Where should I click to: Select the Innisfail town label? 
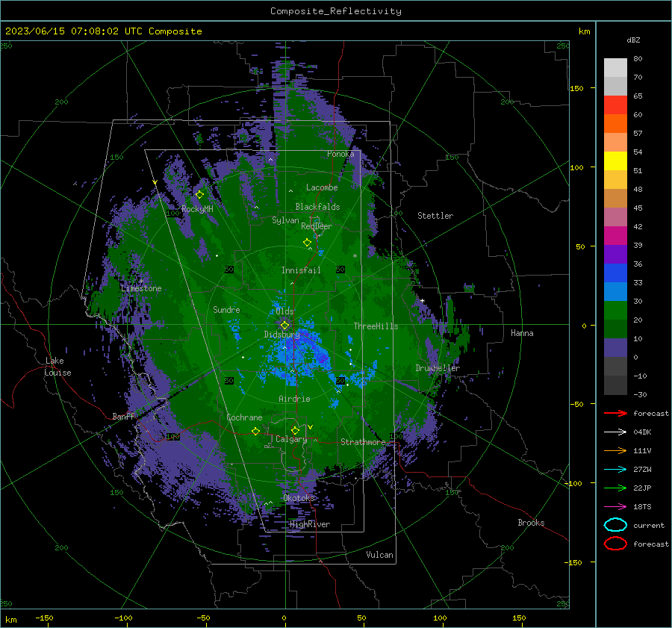coord(301,270)
